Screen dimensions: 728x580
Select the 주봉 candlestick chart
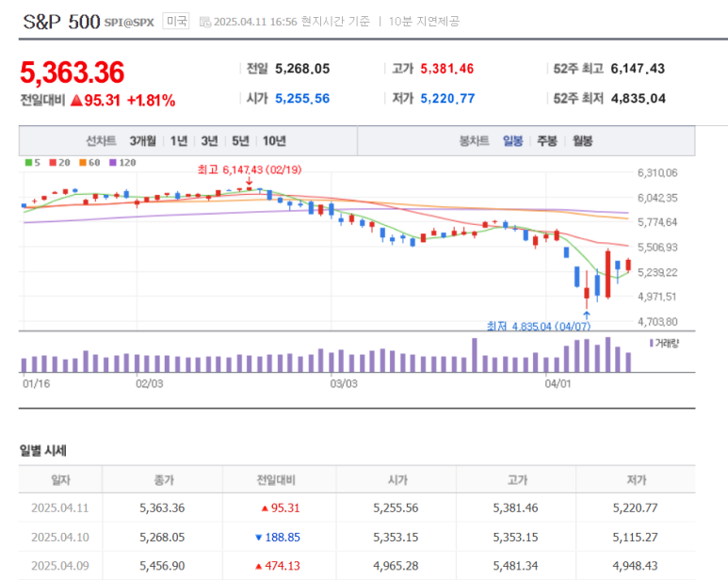click(547, 141)
